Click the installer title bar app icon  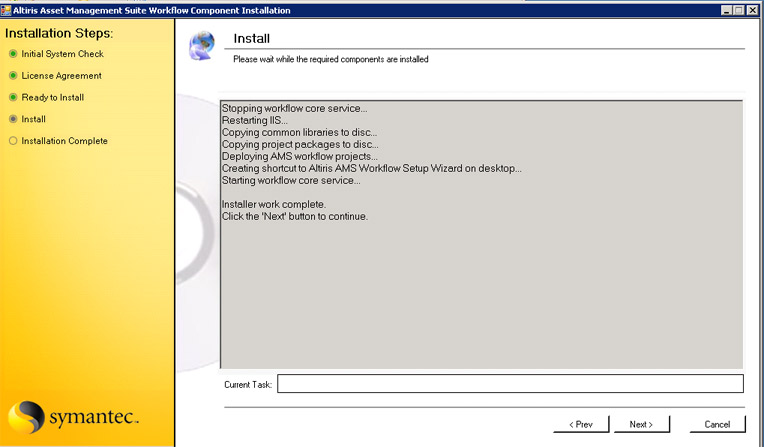6,10
